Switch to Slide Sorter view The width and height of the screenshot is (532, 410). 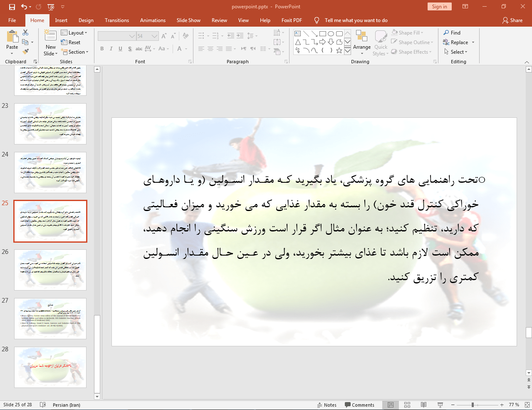[407, 405]
